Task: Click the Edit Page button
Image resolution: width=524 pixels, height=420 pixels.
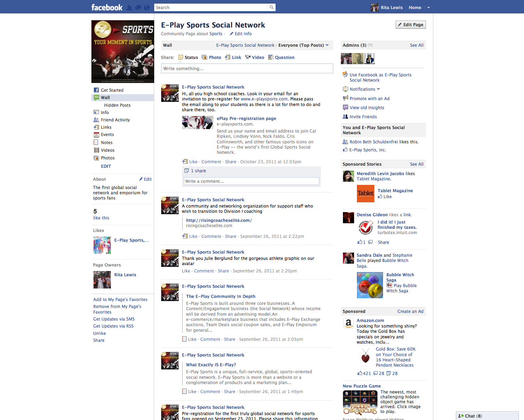Action: (x=411, y=25)
